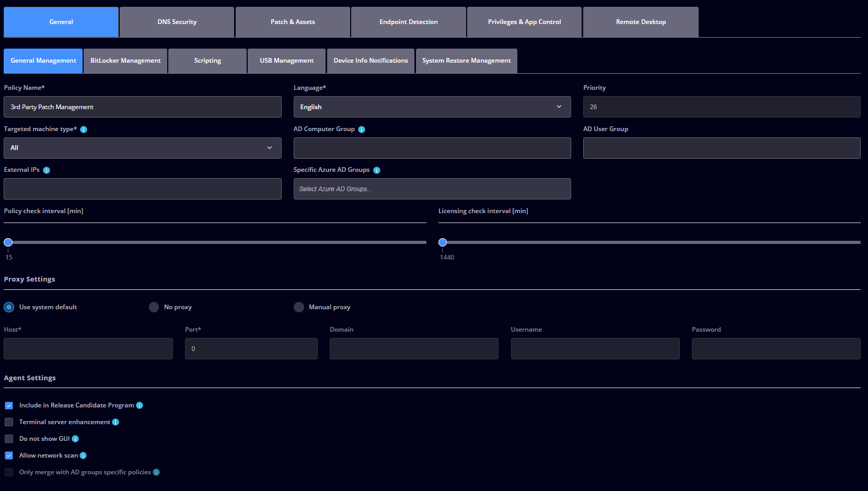
Task: Click info icon beside Allow network scan
Action: pos(83,455)
